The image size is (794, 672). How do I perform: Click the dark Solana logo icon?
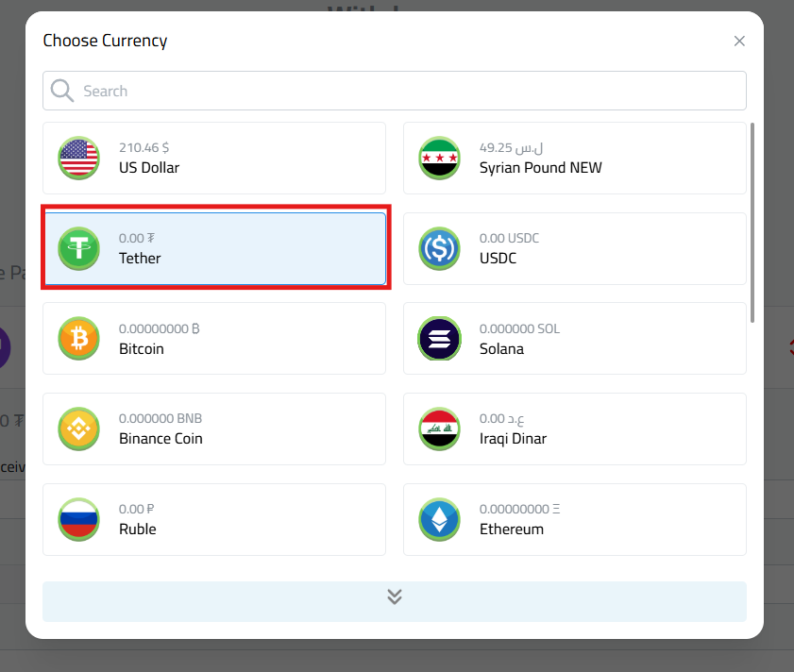[439, 338]
